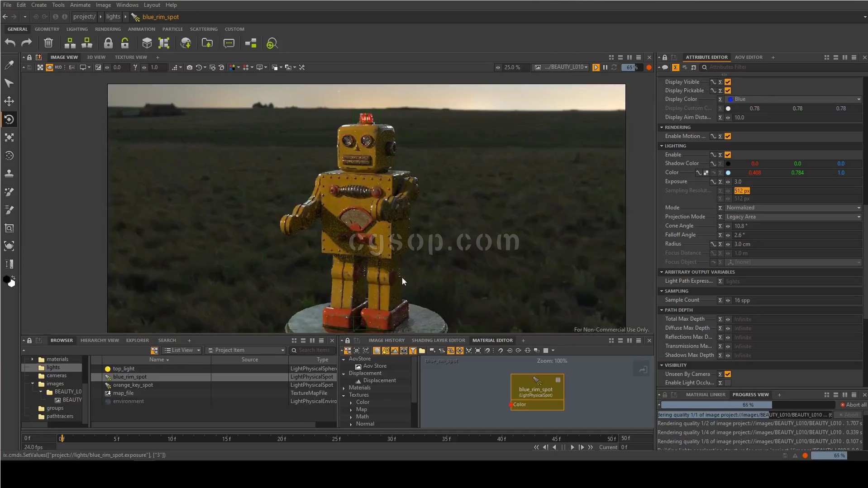
Task: Click the redo arrow icon
Action: 27,43
